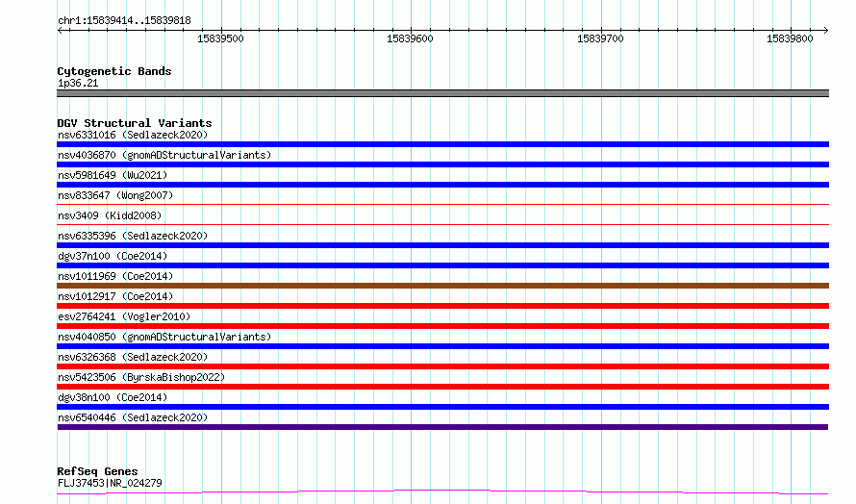This screenshot has height=504, width=856.
Task: Click the 15839600 ruler coordinate
Action: (410, 38)
